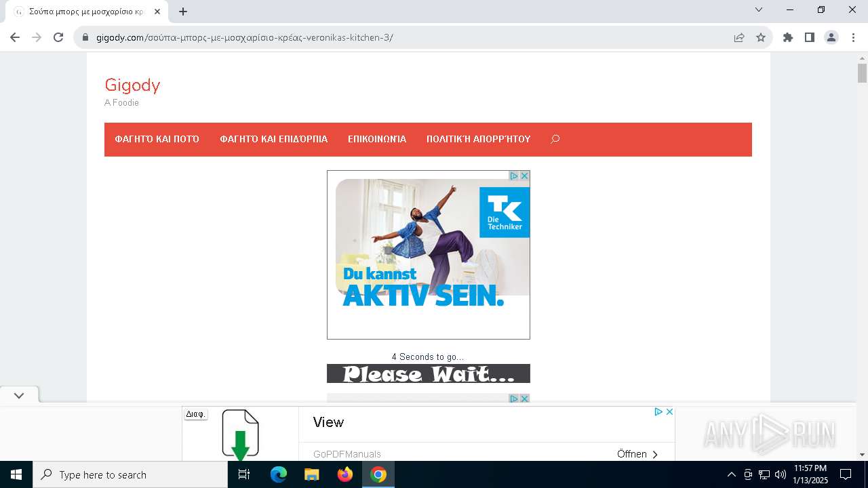Image resolution: width=868 pixels, height=488 pixels.
Task: Open the Windows notification center
Action: click(x=846, y=474)
